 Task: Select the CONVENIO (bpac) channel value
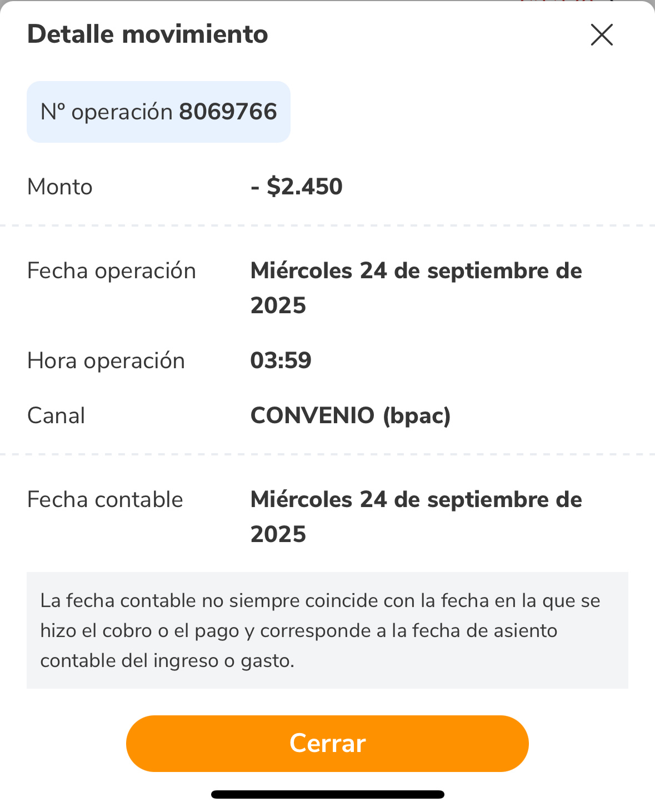[x=351, y=416]
